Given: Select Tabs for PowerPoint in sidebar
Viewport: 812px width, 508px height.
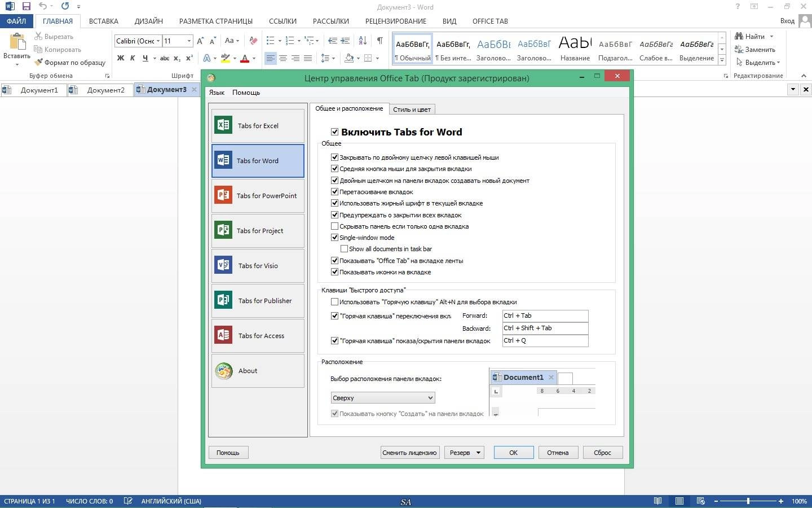Looking at the screenshot, I should 258,195.
